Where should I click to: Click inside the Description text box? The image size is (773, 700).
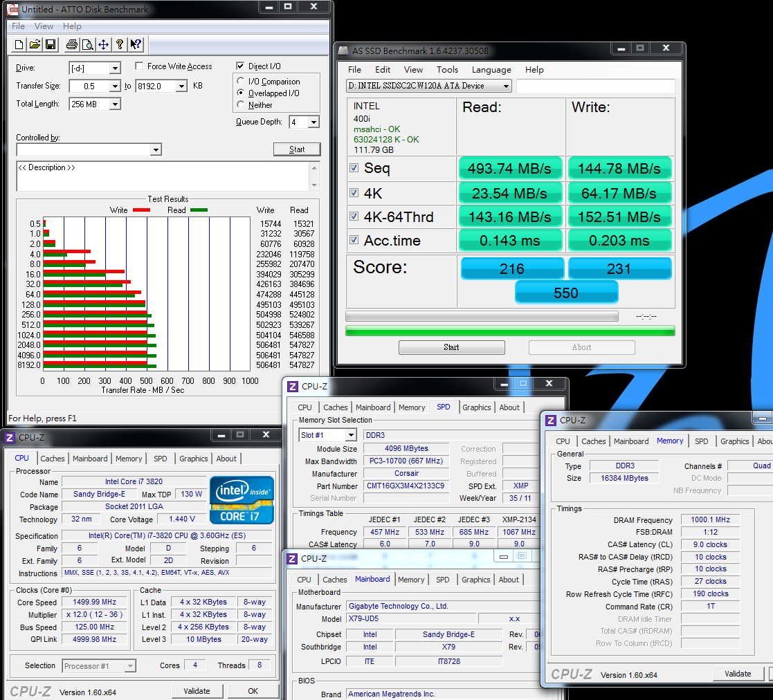(x=163, y=176)
